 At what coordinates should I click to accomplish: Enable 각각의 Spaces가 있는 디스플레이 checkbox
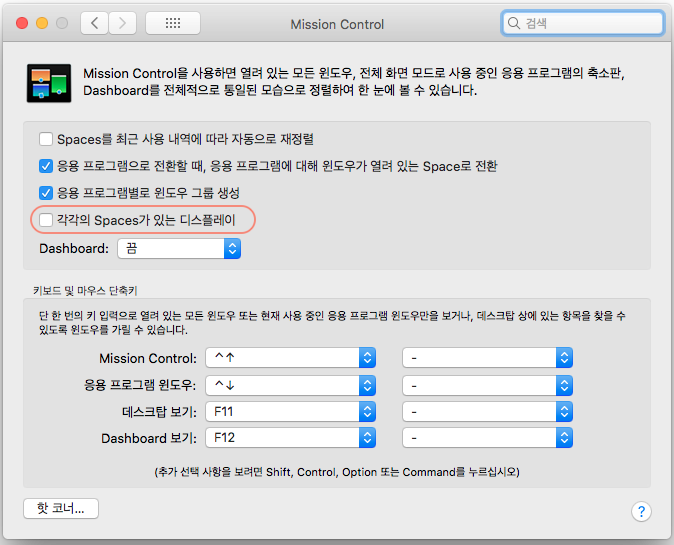tap(46, 220)
